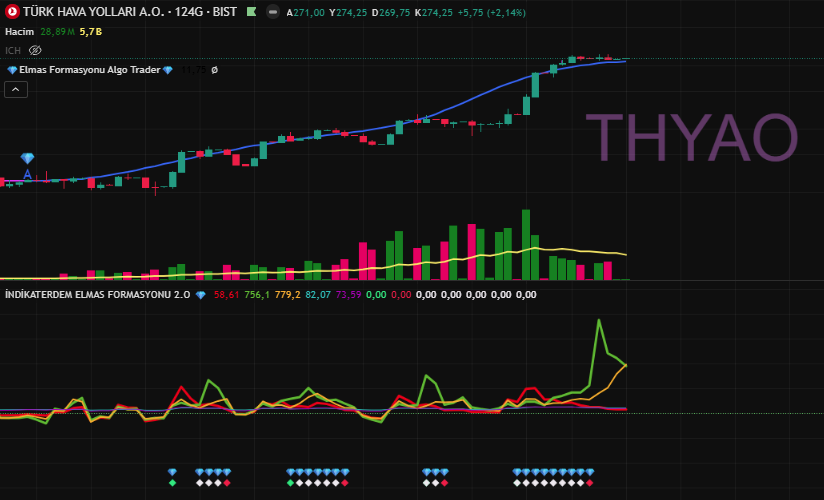
Task: Click the green indicator value 756,1
Action: [x=257, y=295]
